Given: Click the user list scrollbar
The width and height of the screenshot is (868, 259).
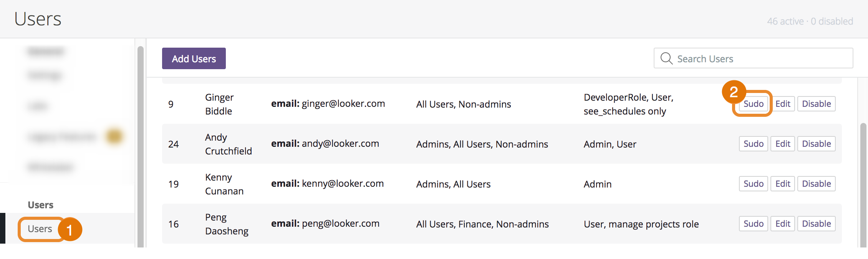Looking at the screenshot, I should click(863, 184).
